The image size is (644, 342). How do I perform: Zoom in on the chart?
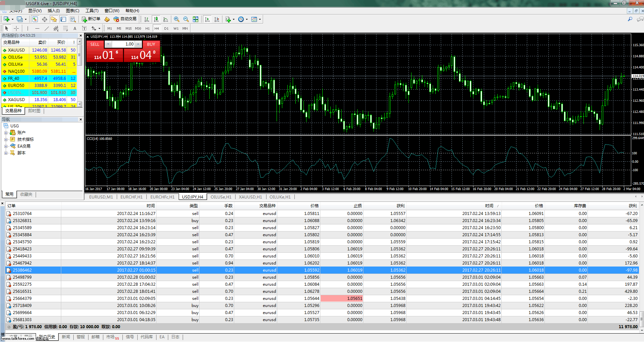tap(176, 19)
